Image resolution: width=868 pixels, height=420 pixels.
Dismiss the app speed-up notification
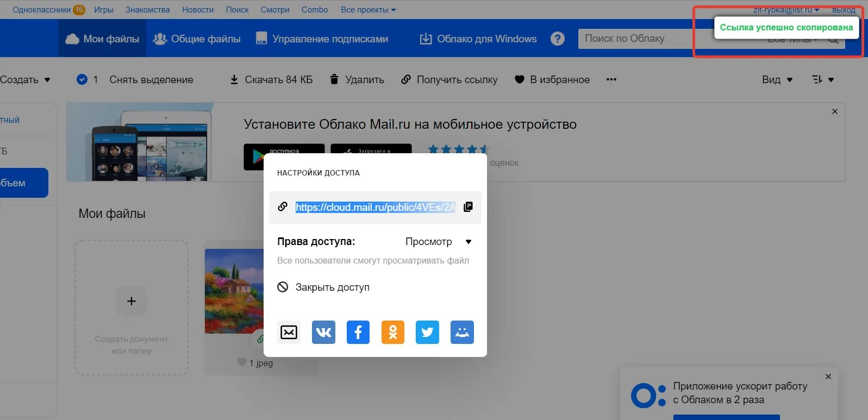click(828, 377)
